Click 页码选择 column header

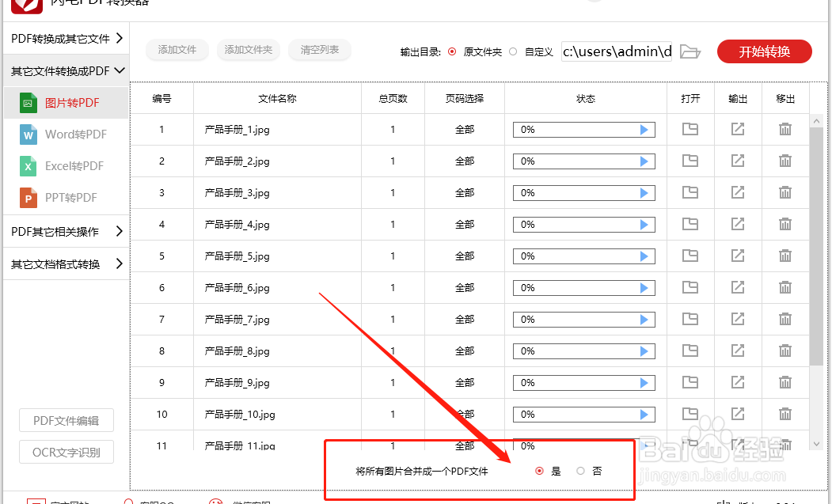pos(464,98)
